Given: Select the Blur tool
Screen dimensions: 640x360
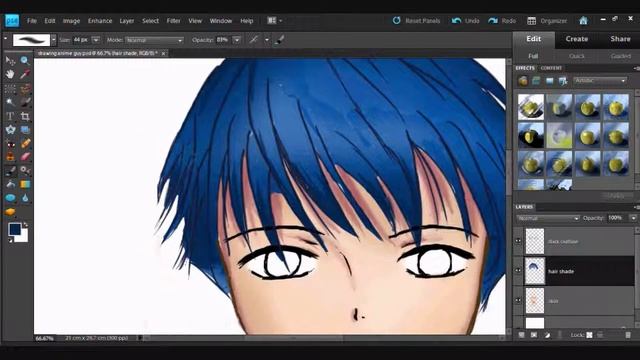Looking at the screenshot, I should tap(25, 198).
